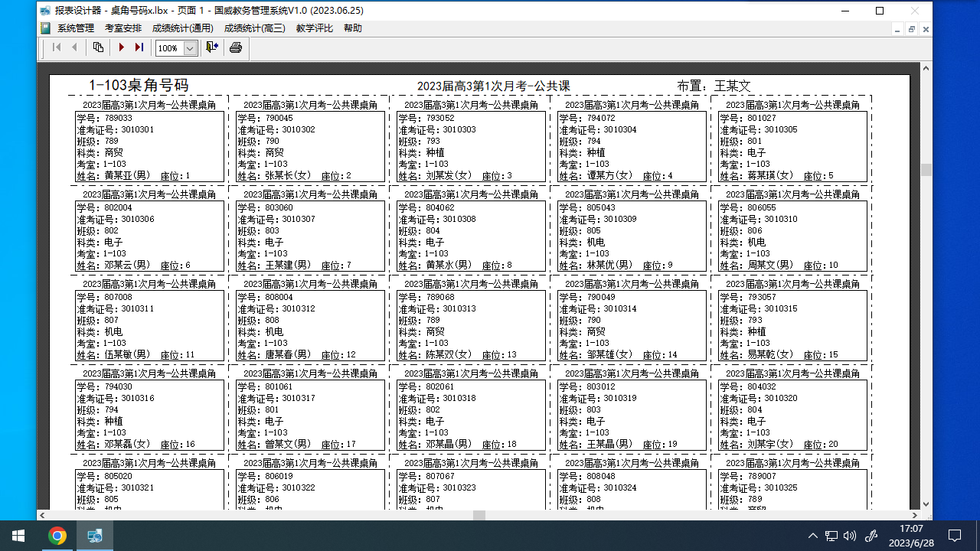Advance to the next page arrow icon
Screen dimensions: 980x551
(x=121, y=47)
